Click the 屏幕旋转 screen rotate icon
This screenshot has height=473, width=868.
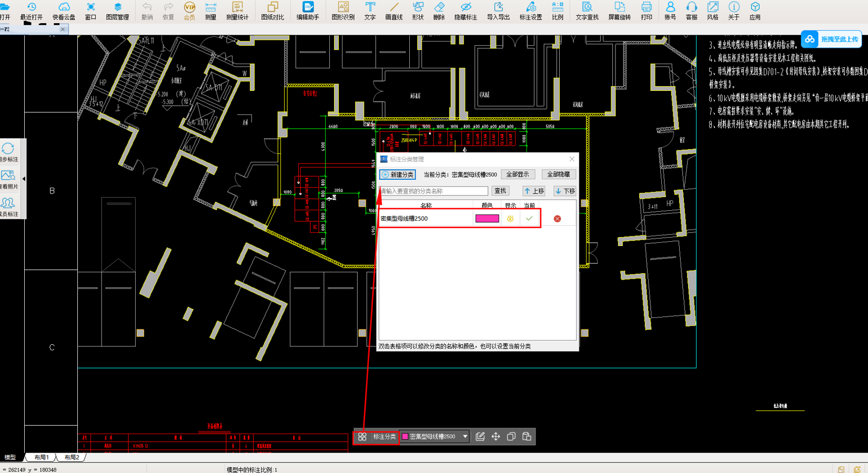pos(619,11)
